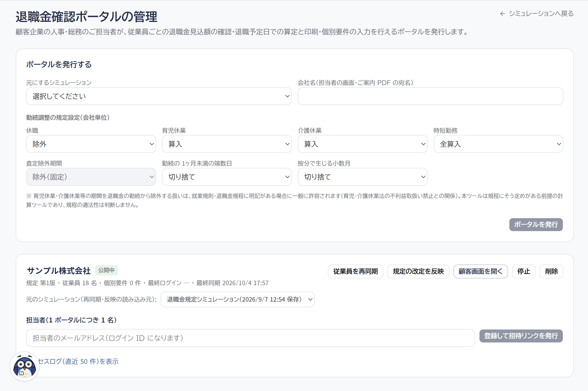
Task: Click 登録して招待リンクを発行 button
Action: click(521, 336)
